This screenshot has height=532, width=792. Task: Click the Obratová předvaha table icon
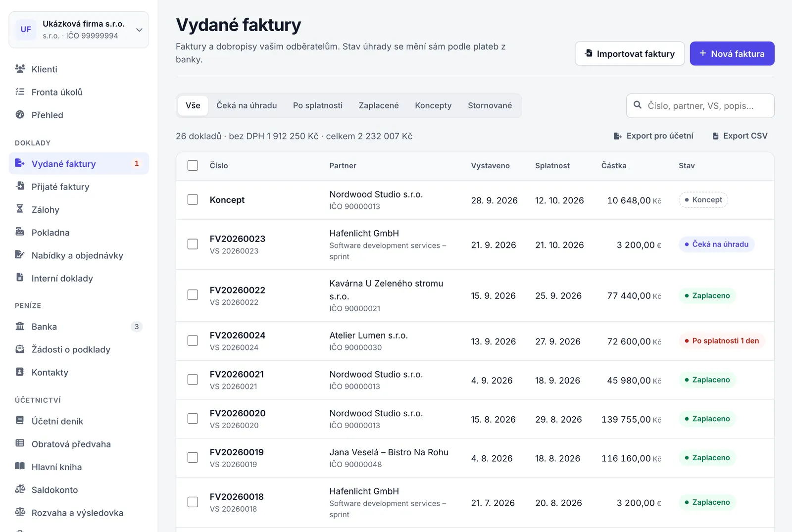pos(20,443)
